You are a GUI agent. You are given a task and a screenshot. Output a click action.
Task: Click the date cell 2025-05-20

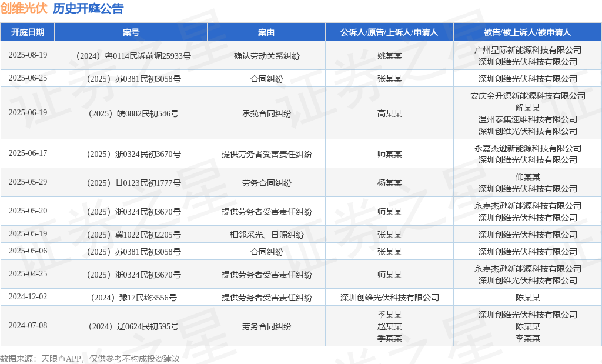[28, 211]
